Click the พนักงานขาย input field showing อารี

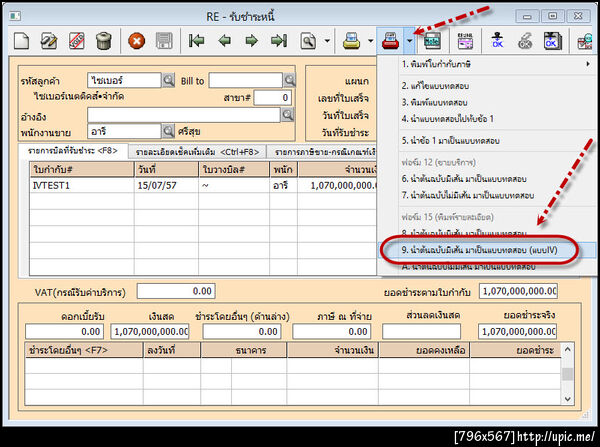click(x=124, y=131)
